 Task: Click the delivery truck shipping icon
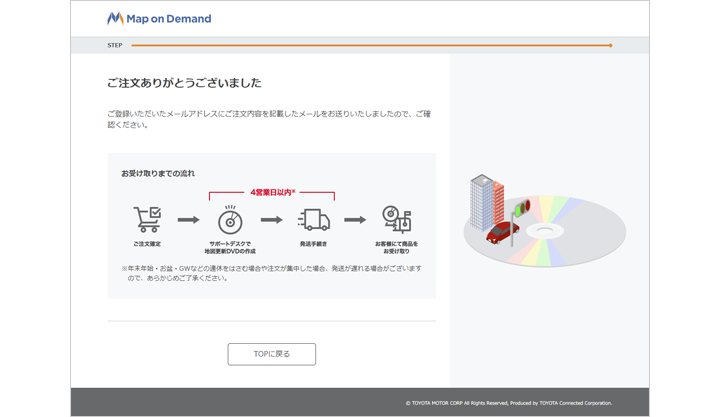point(314,220)
